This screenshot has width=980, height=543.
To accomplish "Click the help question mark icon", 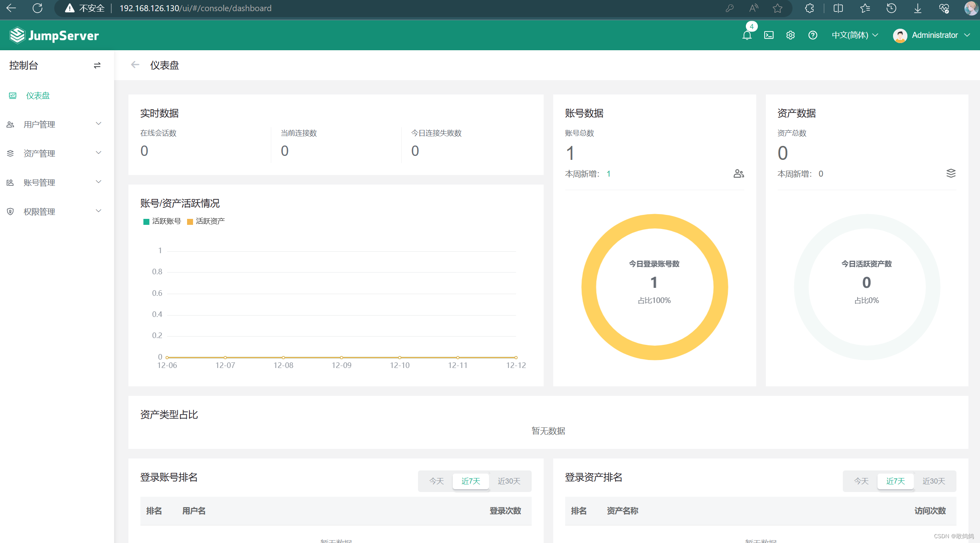I will (812, 35).
